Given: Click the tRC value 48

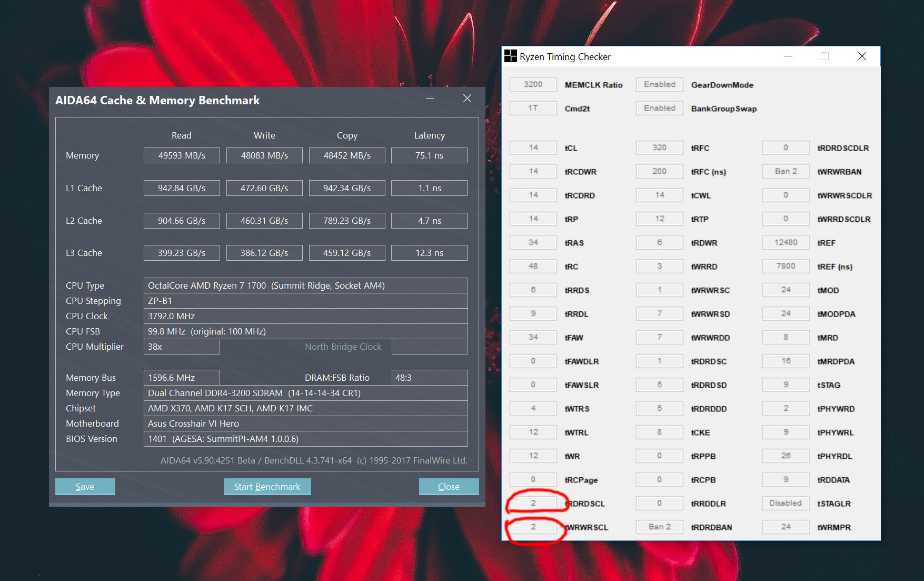Looking at the screenshot, I should [x=533, y=266].
